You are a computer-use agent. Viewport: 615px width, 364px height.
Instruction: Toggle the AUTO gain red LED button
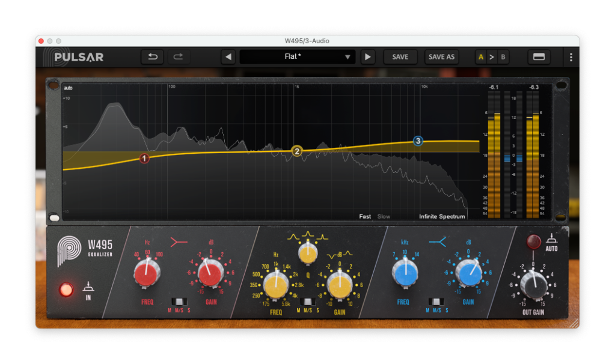click(533, 241)
